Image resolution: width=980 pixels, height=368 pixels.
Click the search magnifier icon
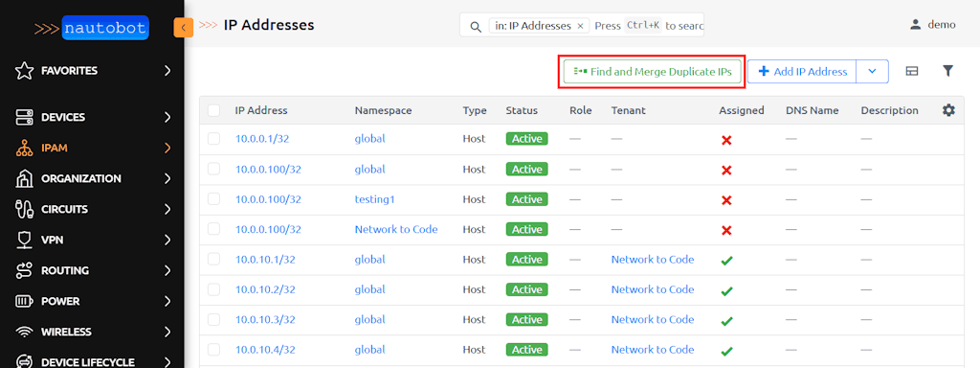476,26
